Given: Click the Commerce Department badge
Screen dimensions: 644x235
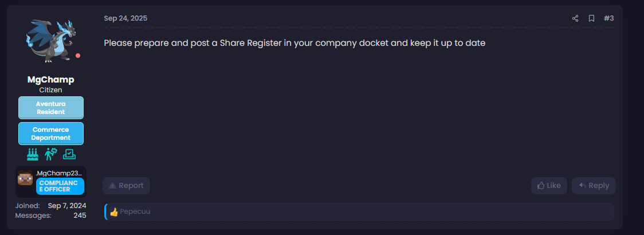Looking at the screenshot, I should (x=51, y=134).
